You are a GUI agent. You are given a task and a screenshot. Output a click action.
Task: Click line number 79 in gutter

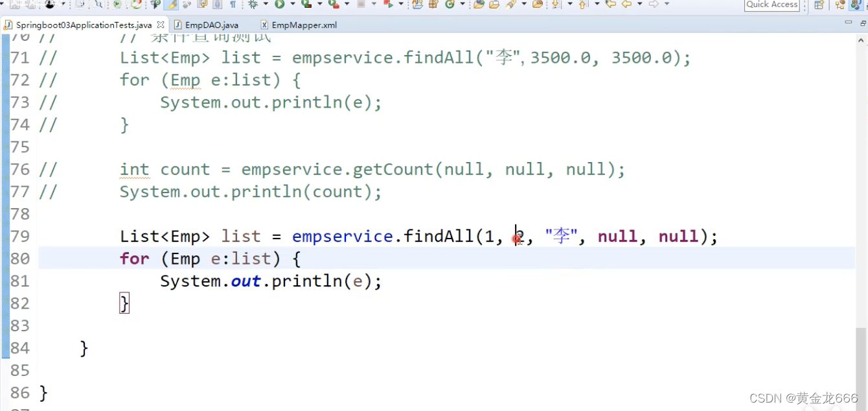click(20, 236)
